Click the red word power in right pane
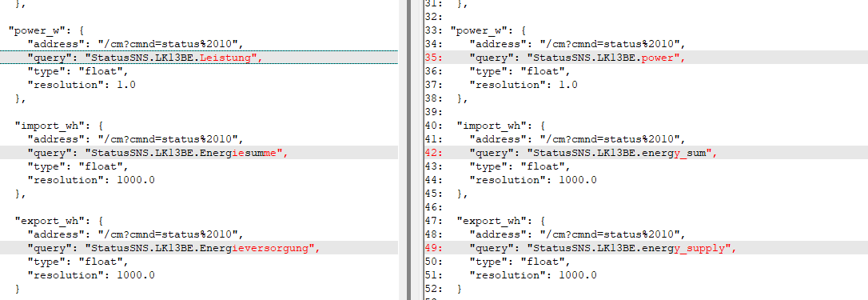868x300 pixels. pyautogui.click(x=660, y=57)
